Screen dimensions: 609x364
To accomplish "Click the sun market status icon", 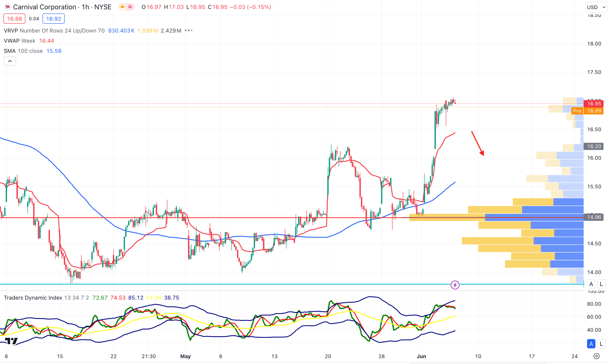I will (x=122, y=7).
